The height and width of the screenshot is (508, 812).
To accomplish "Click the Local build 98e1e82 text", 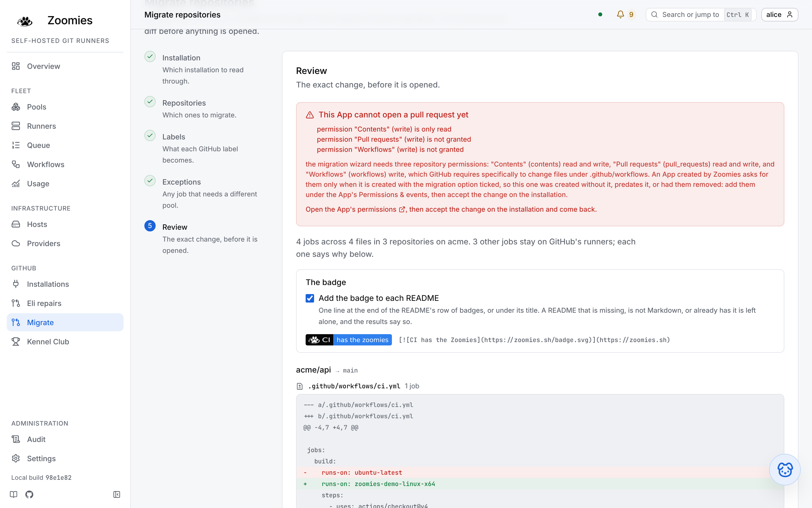I will click(41, 478).
